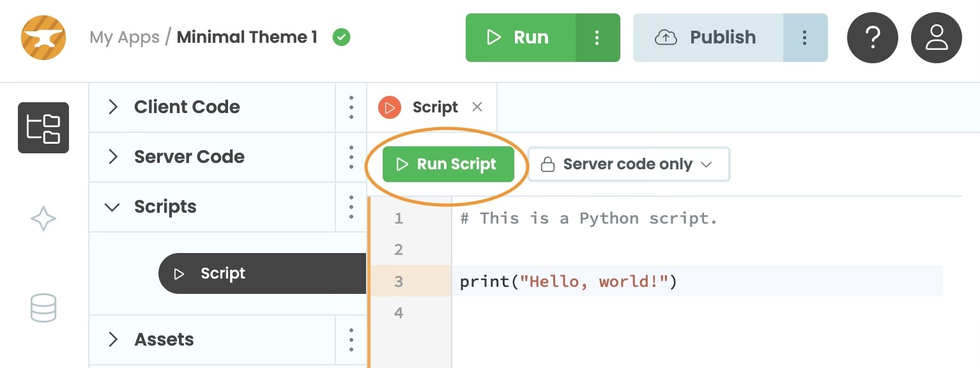Open the database sidebar icon
Screen dimensions: 980x368
(x=43, y=308)
